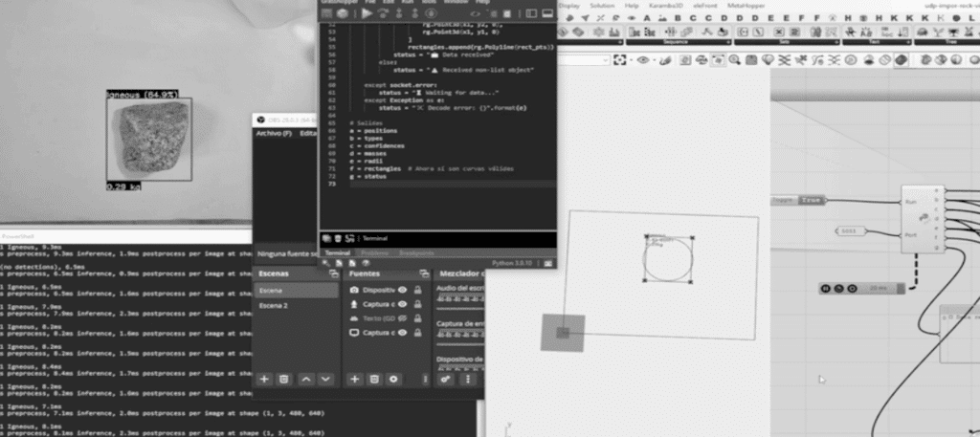Remove selected source in OBS Fuentes panel
This screenshot has height=437, width=980.
tap(374, 379)
